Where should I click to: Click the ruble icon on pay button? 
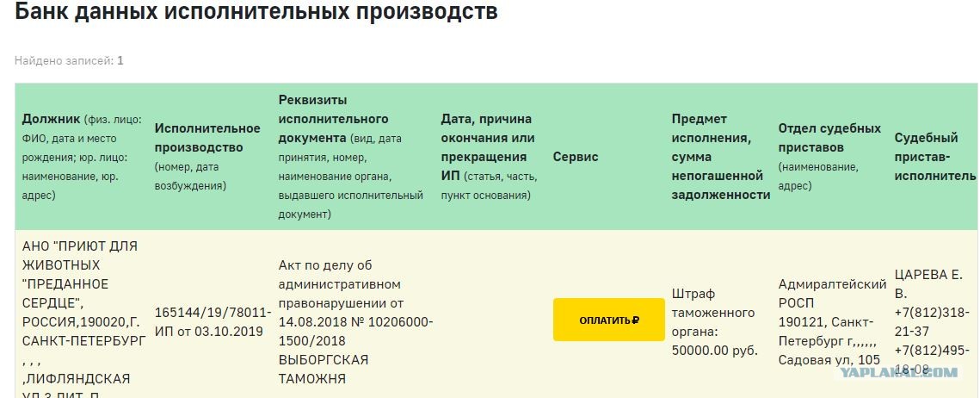(636, 320)
